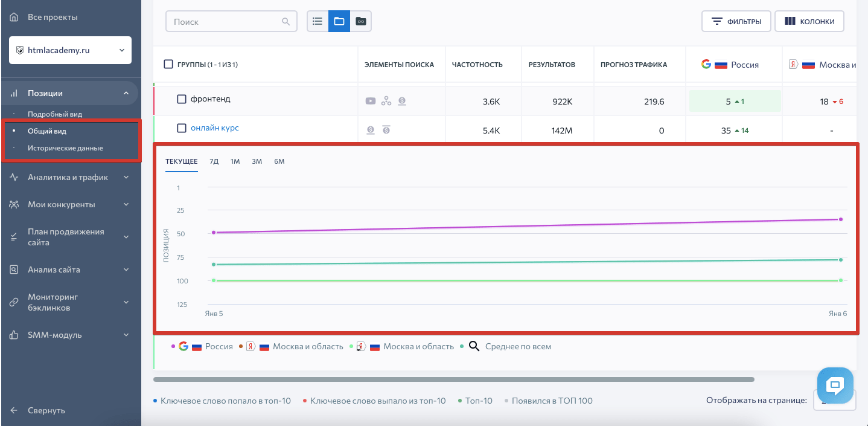Expand the План продвижения сайта section
The image size is (868, 426).
tap(126, 237)
